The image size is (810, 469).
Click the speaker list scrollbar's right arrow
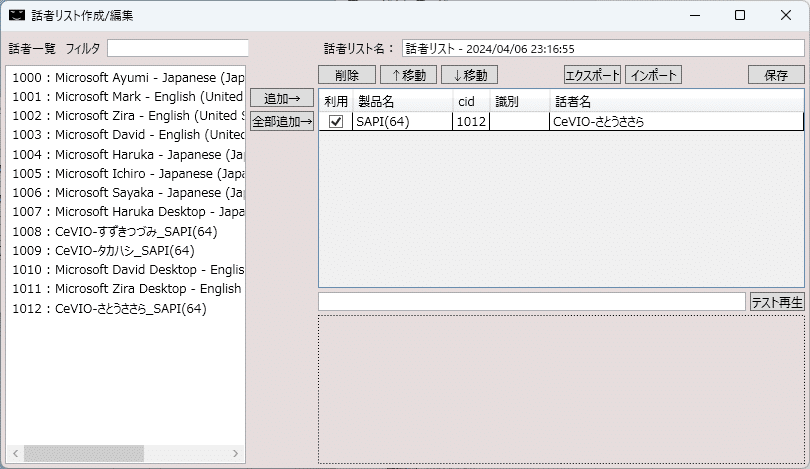click(236, 454)
